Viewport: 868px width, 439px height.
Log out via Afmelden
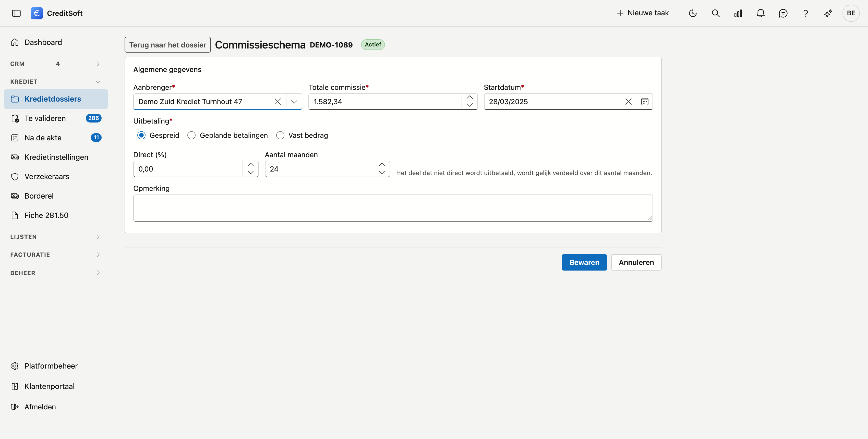point(56,407)
